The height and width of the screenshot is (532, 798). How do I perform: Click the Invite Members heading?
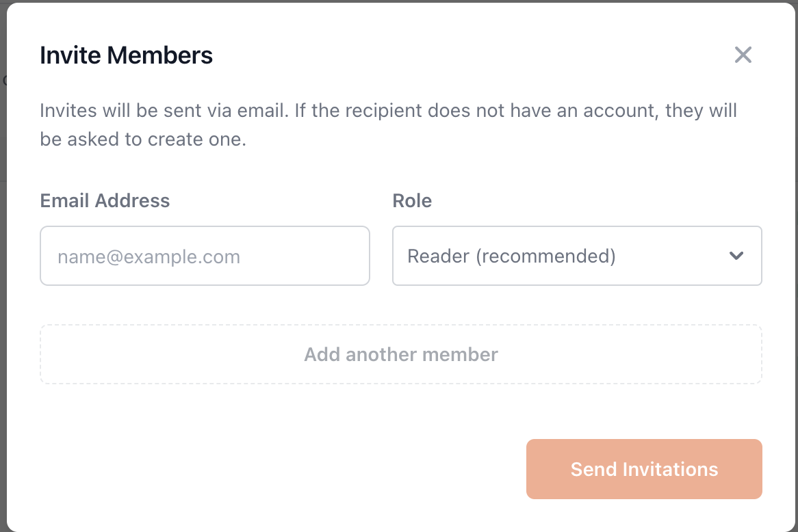coord(126,55)
